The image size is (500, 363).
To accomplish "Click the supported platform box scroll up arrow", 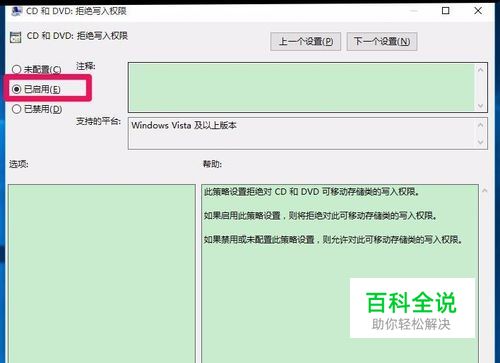I will 480,125.
